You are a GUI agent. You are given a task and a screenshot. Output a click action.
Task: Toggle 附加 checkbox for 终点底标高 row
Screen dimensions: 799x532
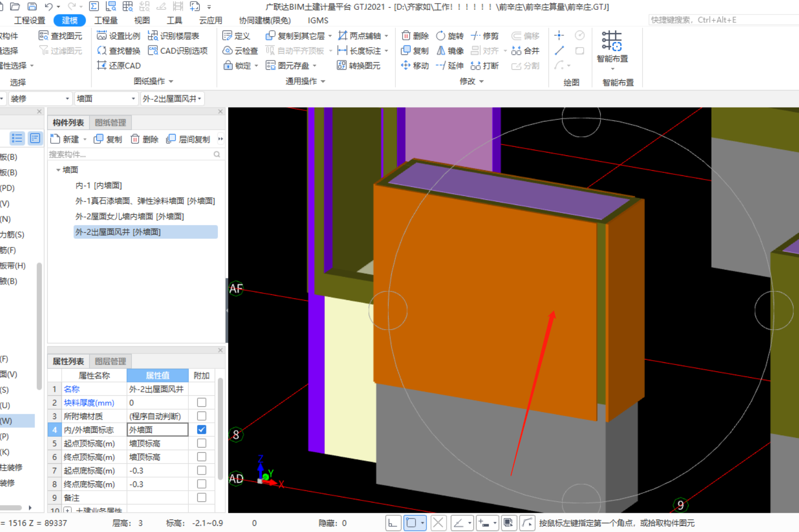tap(202, 484)
